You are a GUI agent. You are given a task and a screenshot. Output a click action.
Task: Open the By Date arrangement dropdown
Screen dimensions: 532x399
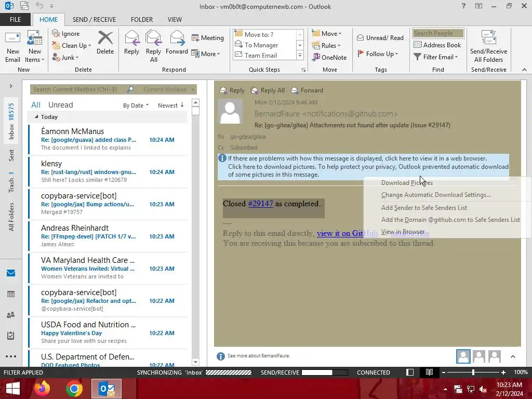136,105
